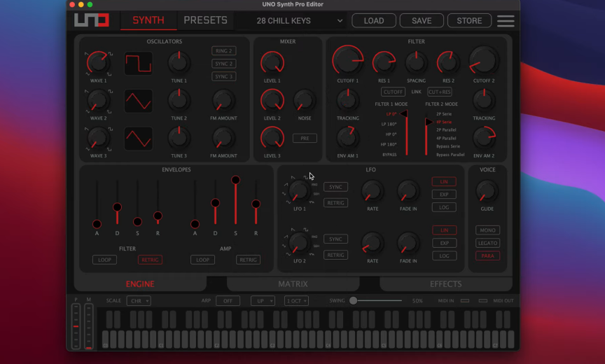Expand the SCALE CHR dropdown
605x364 pixels.
click(138, 301)
